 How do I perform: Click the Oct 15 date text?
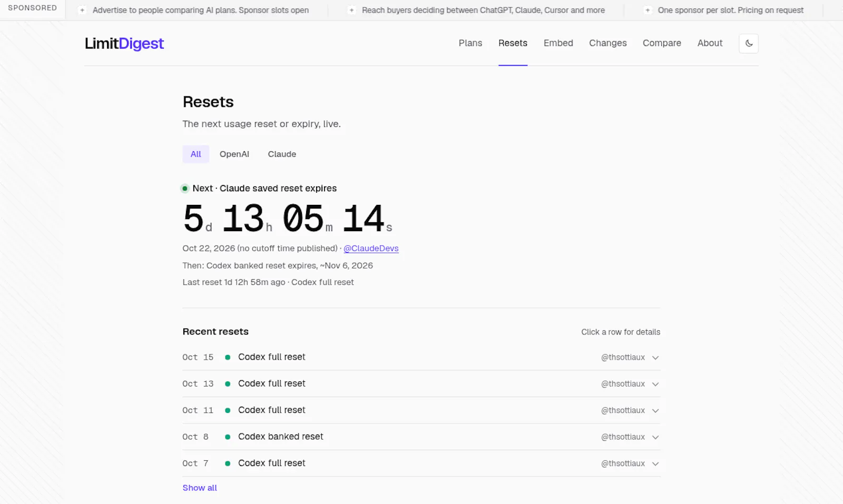pyautogui.click(x=198, y=357)
